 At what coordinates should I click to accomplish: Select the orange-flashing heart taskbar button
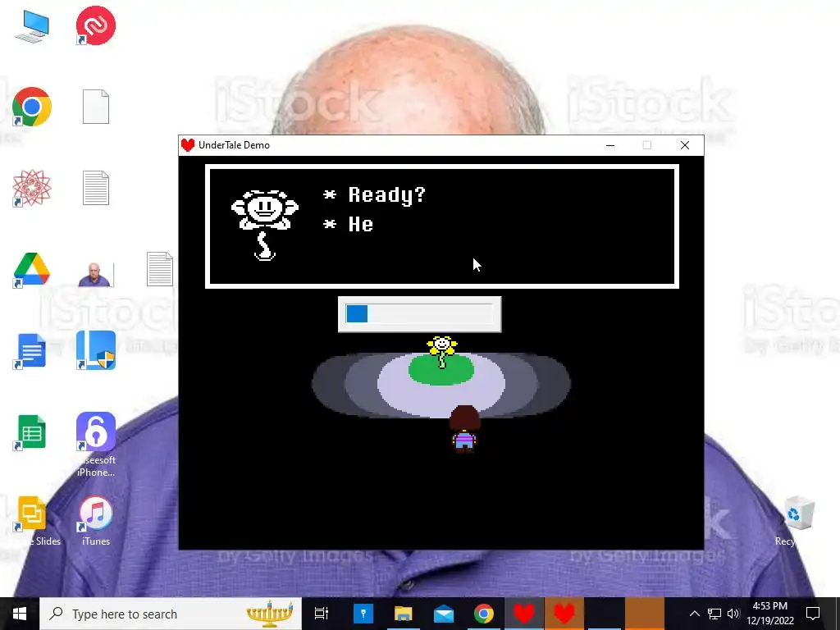[564, 614]
